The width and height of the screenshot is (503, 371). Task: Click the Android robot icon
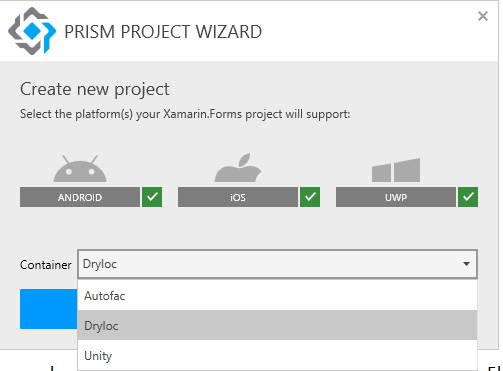pos(80,168)
